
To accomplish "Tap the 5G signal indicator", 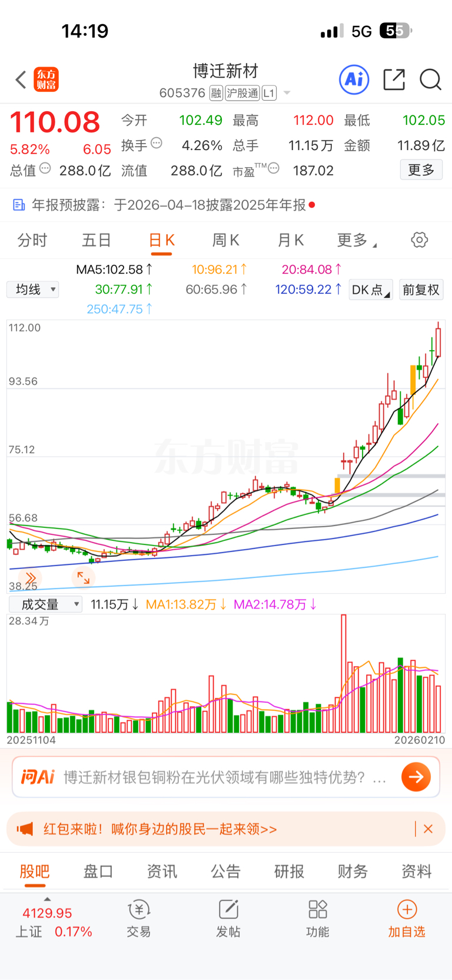I will pyautogui.click(x=361, y=31).
